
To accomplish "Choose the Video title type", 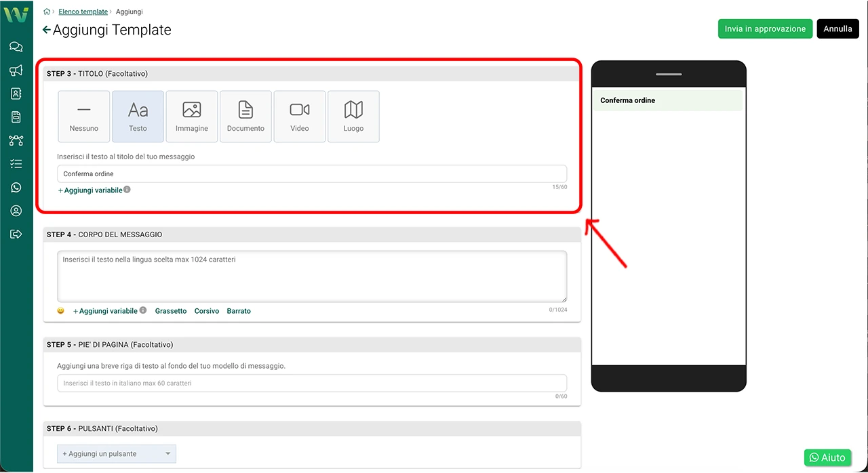I will (x=300, y=117).
